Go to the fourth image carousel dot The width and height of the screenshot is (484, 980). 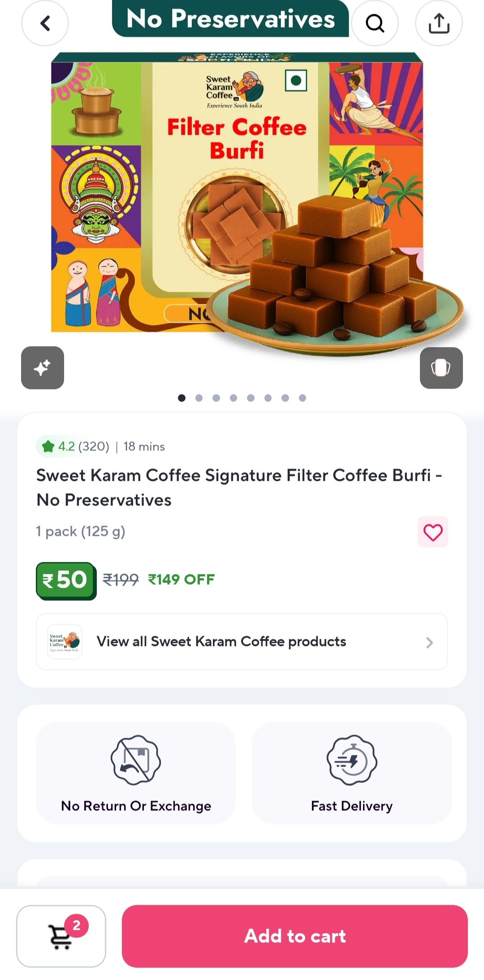[233, 398]
